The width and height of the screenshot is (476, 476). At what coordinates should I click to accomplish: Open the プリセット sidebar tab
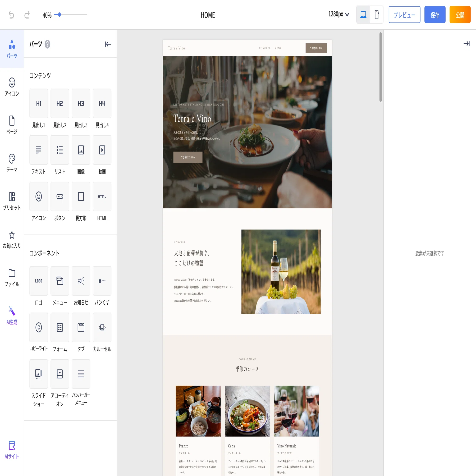coord(12,201)
